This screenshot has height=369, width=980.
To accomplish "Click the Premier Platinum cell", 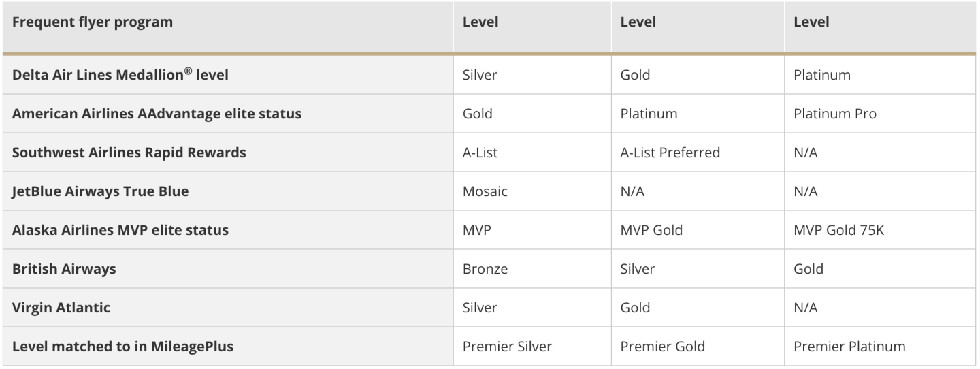I will point(849,347).
